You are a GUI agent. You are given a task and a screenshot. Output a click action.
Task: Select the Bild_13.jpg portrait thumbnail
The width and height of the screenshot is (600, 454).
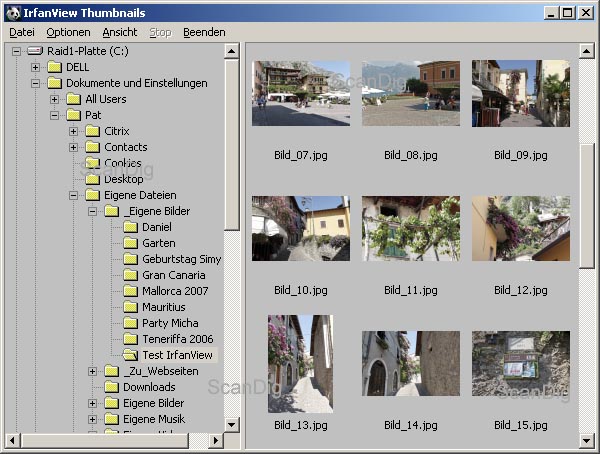click(x=300, y=364)
